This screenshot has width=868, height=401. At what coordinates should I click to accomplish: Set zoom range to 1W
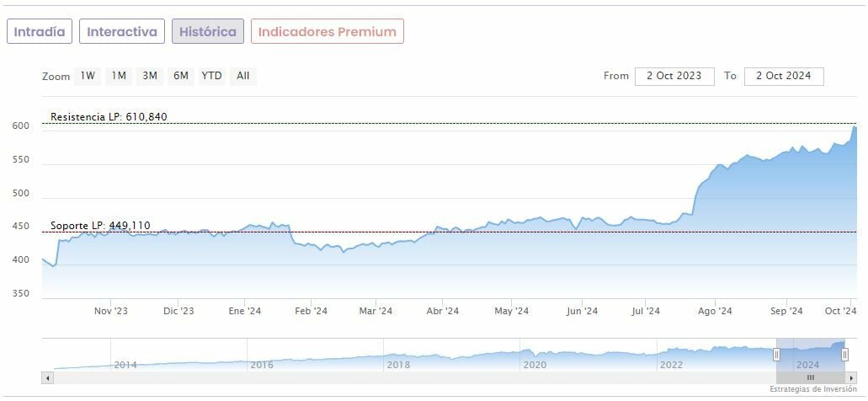(88, 76)
